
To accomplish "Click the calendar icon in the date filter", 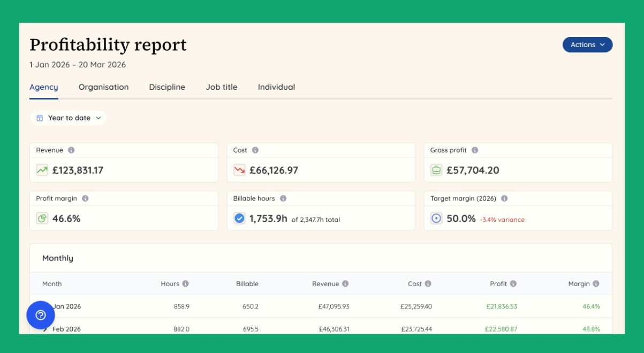I will coord(41,118).
